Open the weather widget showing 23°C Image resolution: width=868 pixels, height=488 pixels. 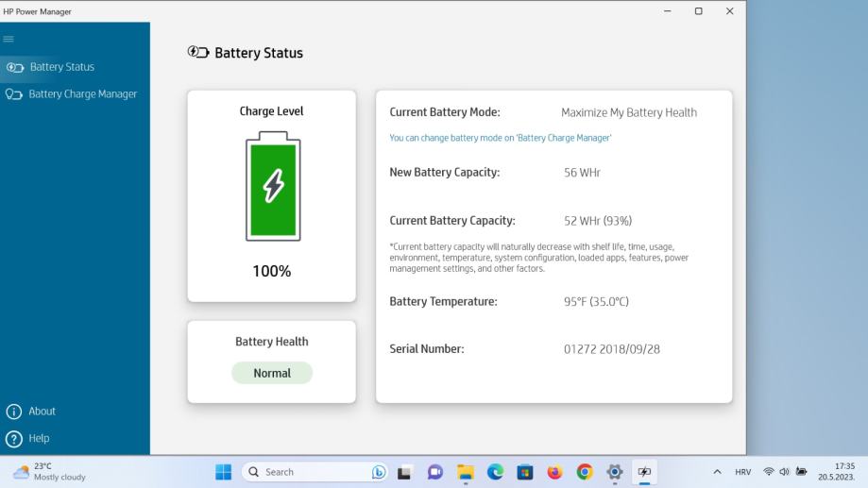(50, 471)
